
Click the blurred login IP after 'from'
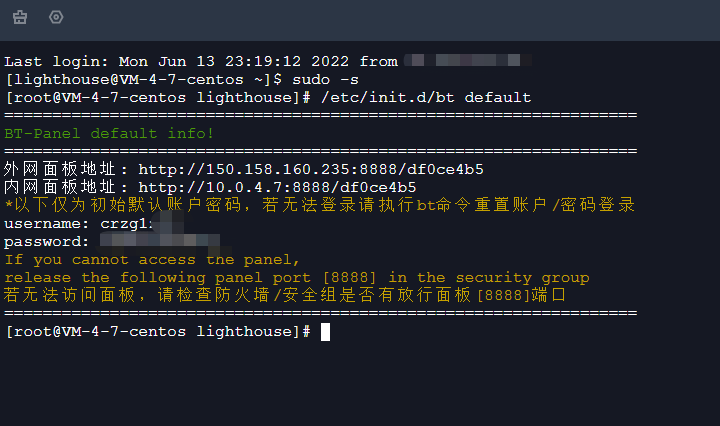467,60
